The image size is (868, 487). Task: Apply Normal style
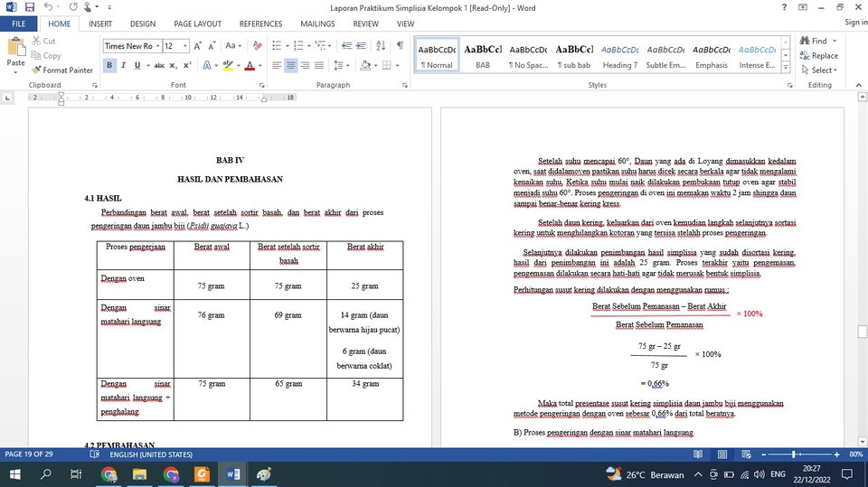(437, 55)
